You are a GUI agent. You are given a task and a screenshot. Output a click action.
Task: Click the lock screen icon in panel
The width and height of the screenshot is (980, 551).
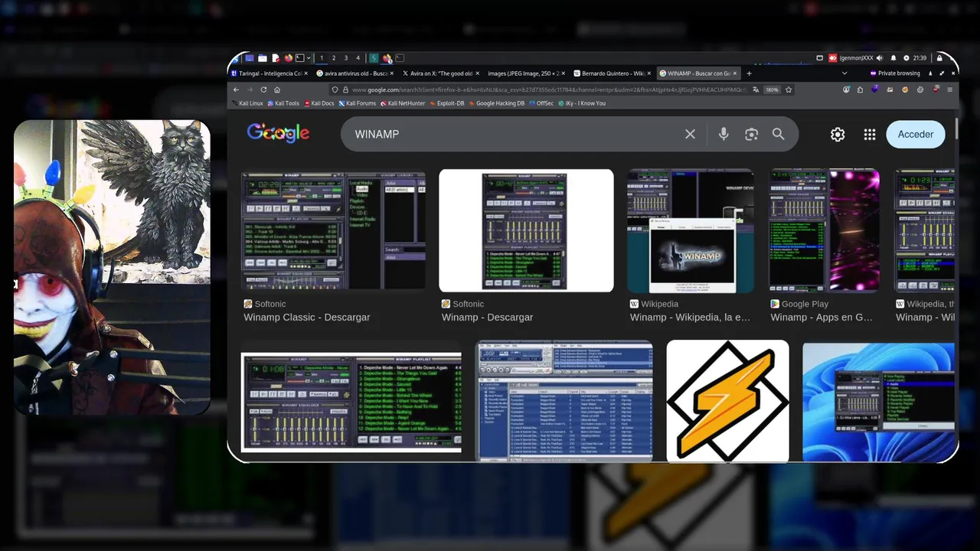click(x=939, y=58)
